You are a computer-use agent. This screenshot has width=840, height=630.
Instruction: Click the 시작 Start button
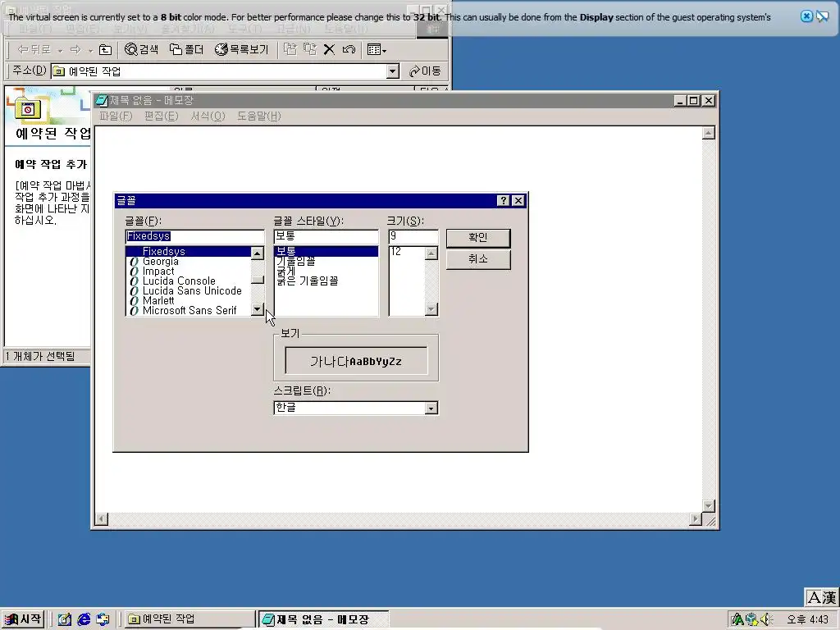(x=22, y=619)
